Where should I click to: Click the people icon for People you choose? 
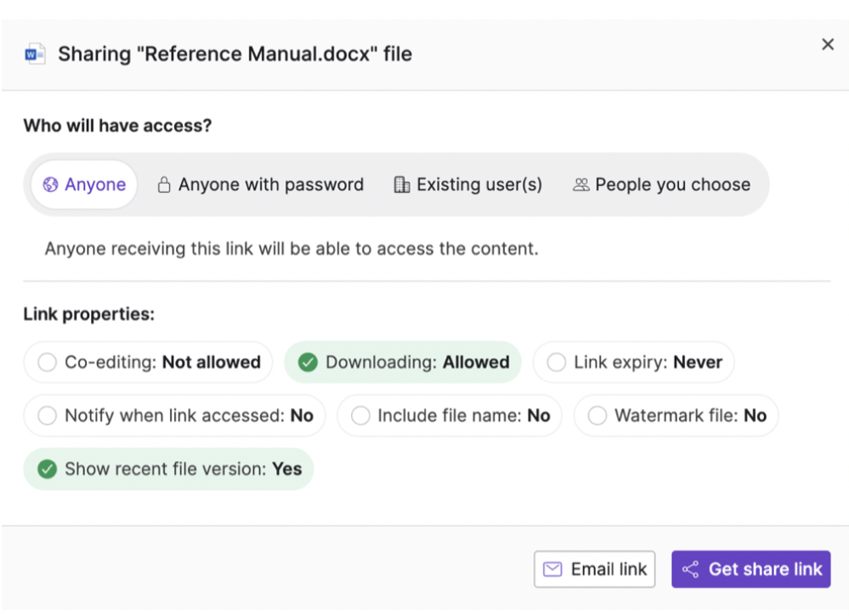[581, 185]
